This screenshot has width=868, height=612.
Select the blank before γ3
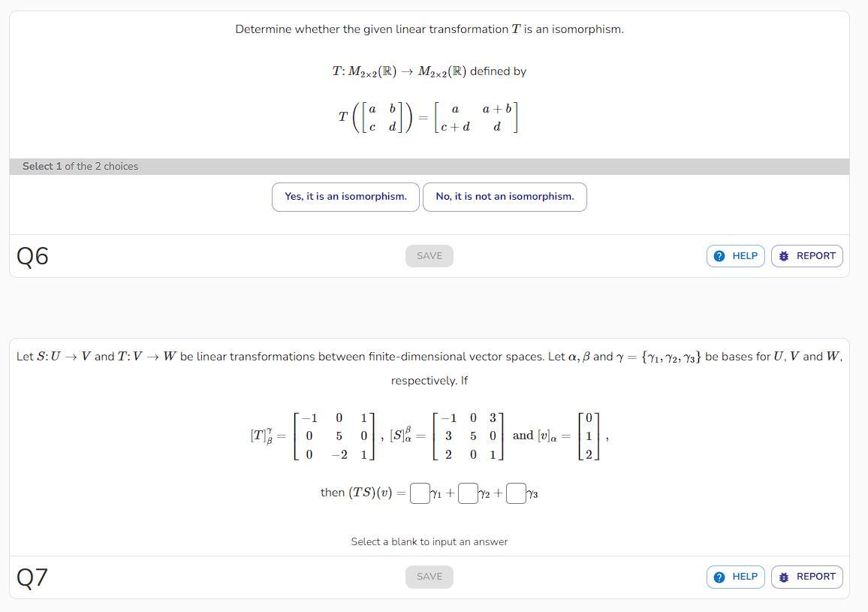[516, 493]
